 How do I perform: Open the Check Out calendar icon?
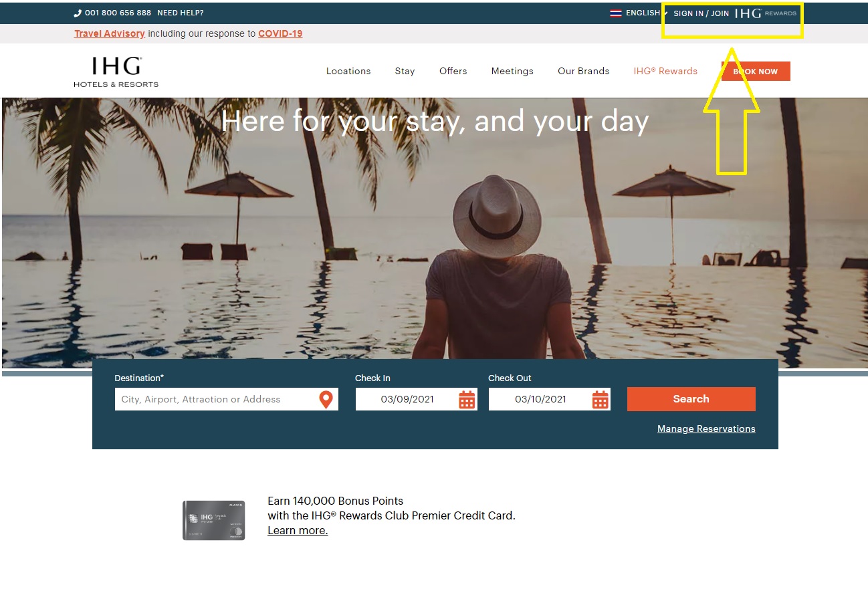(x=600, y=400)
